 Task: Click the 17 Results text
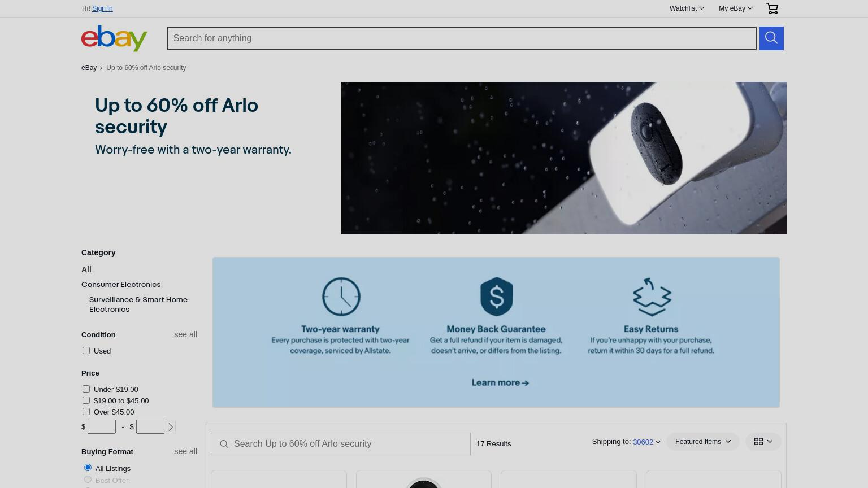(493, 444)
